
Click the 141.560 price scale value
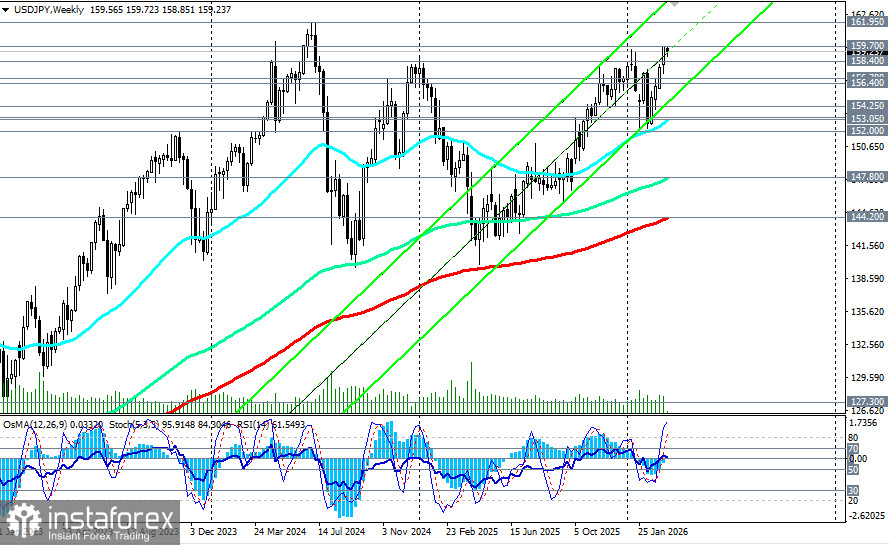867,246
